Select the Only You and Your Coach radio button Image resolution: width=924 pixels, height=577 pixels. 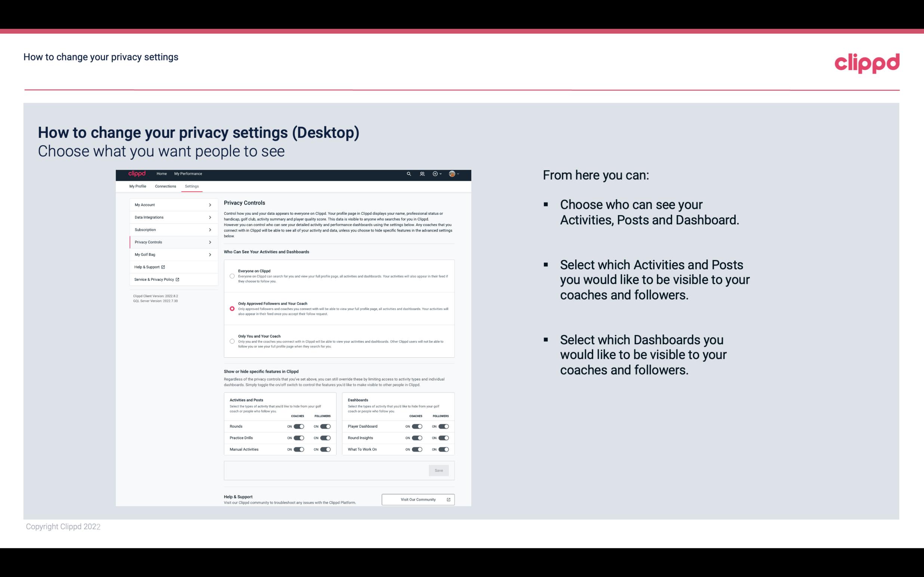[x=231, y=342]
